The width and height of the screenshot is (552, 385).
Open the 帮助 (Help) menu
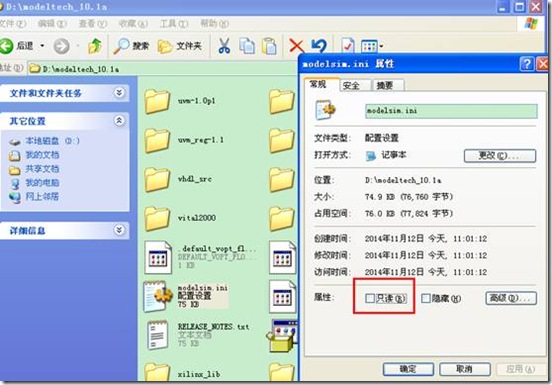(214, 24)
